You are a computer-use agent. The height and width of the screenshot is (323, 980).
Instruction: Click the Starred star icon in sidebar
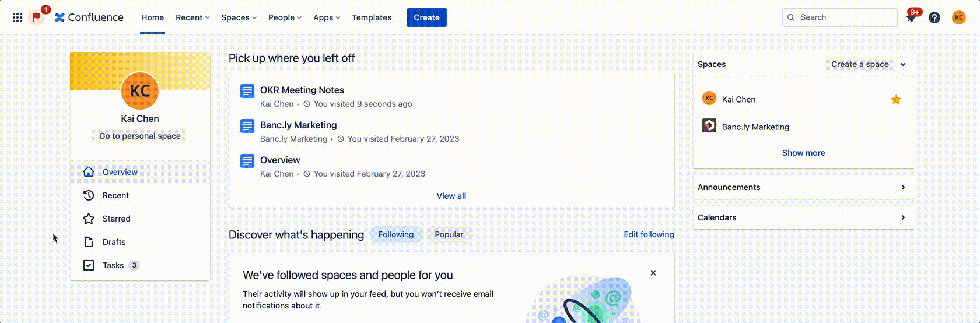[x=89, y=219]
